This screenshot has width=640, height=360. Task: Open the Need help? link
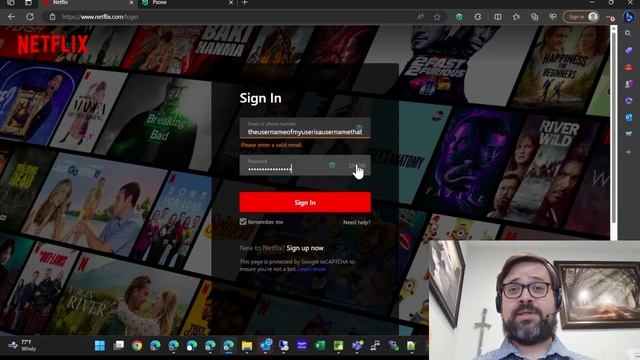coord(357,222)
